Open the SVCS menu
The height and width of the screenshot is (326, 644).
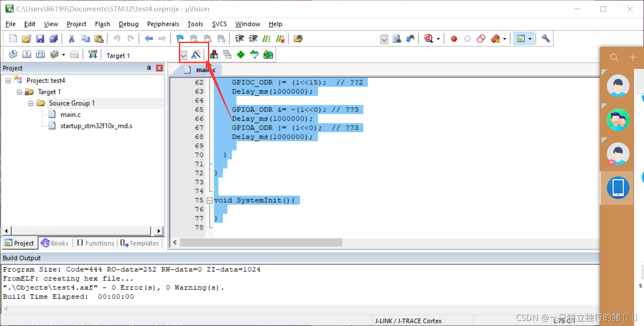click(x=219, y=24)
